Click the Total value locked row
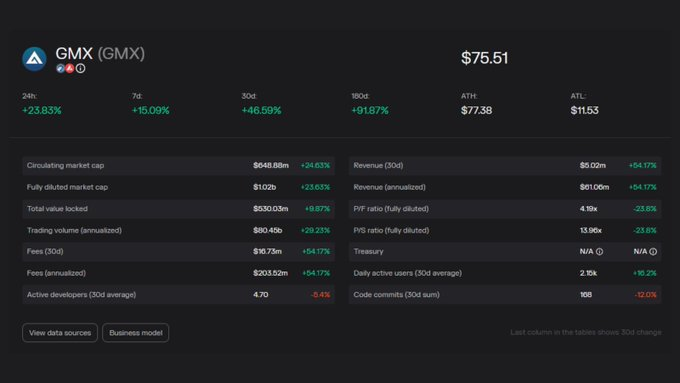 click(178, 209)
